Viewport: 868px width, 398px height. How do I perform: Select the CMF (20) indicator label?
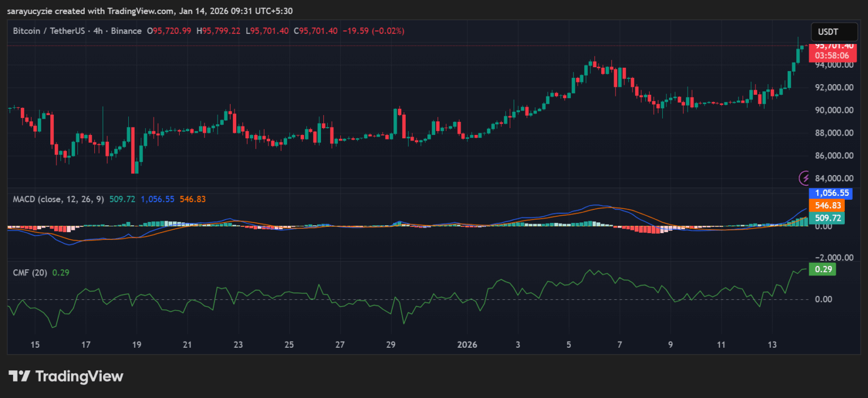(x=31, y=272)
